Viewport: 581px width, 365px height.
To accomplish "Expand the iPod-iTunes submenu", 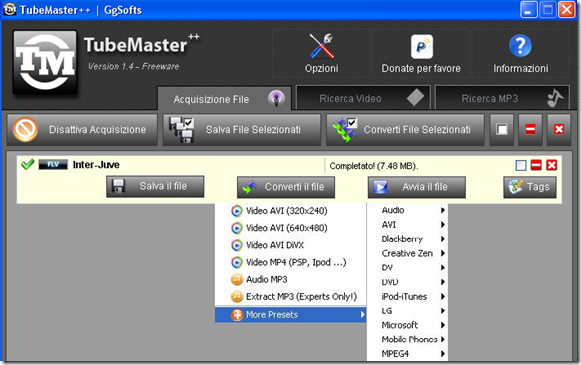I will point(407,296).
